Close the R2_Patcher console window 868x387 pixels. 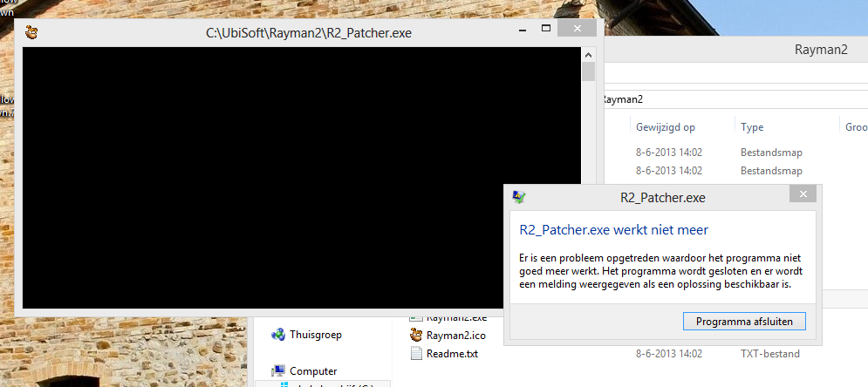[578, 28]
